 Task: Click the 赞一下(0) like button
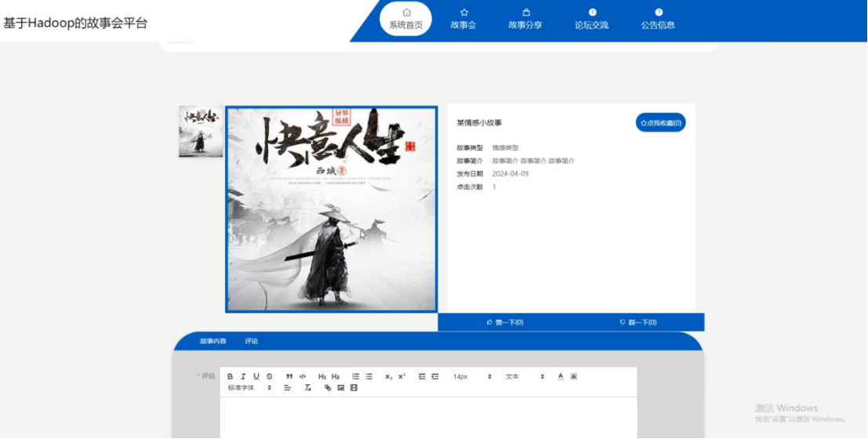pos(505,322)
